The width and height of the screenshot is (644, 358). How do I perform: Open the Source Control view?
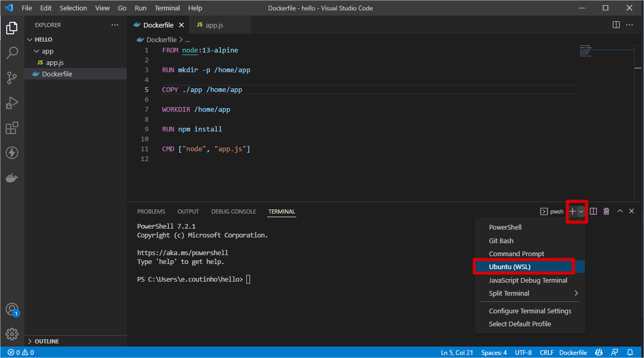pos(11,78)
